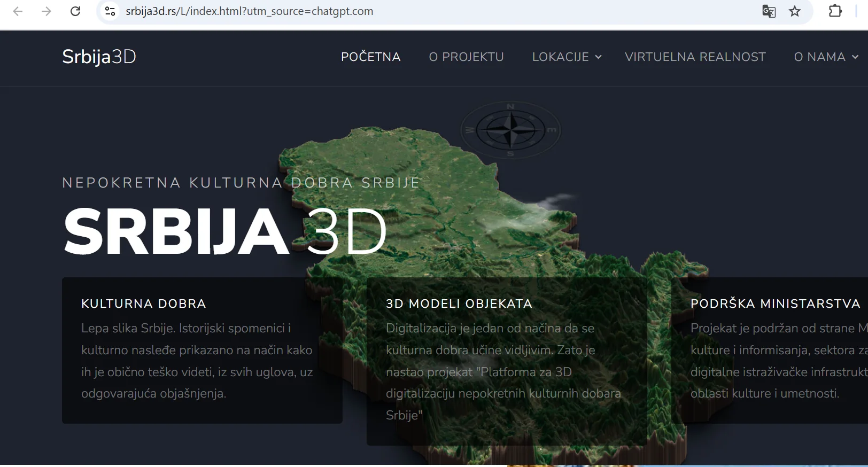Expand the LOKACIJE dropdown chevron
The height and width of the screenshot is (467, 868).
pos(598,57)
